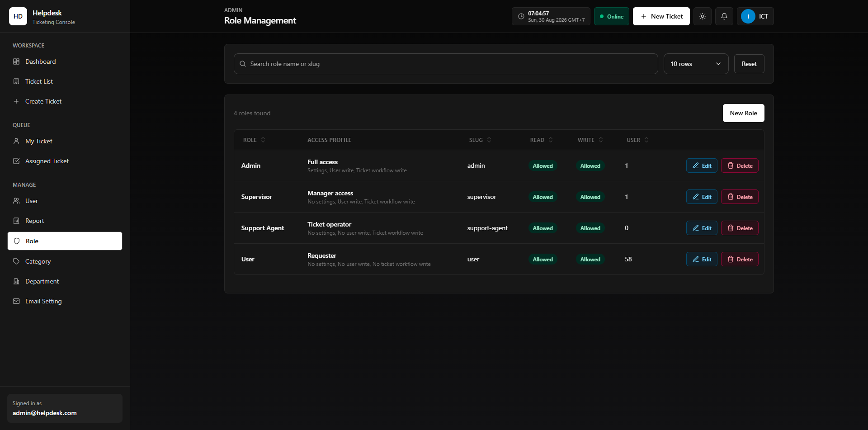Add a New Role
Viewport: 868px width, 430px height.
tap(744, 113)
